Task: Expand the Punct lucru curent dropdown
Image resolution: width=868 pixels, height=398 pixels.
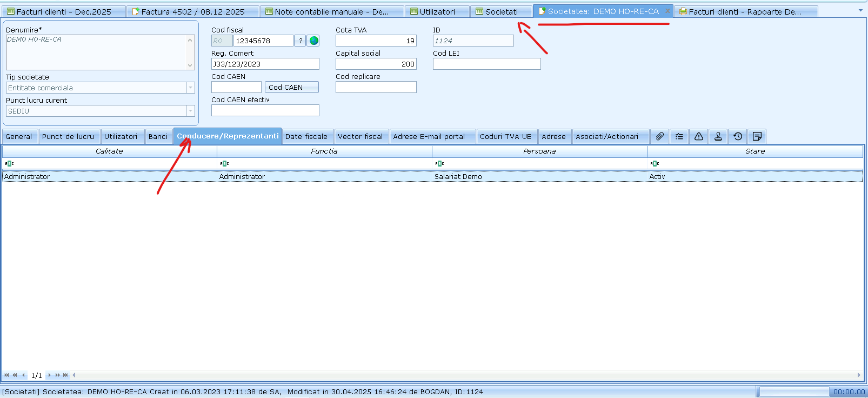Action: [x=190, y=111]
